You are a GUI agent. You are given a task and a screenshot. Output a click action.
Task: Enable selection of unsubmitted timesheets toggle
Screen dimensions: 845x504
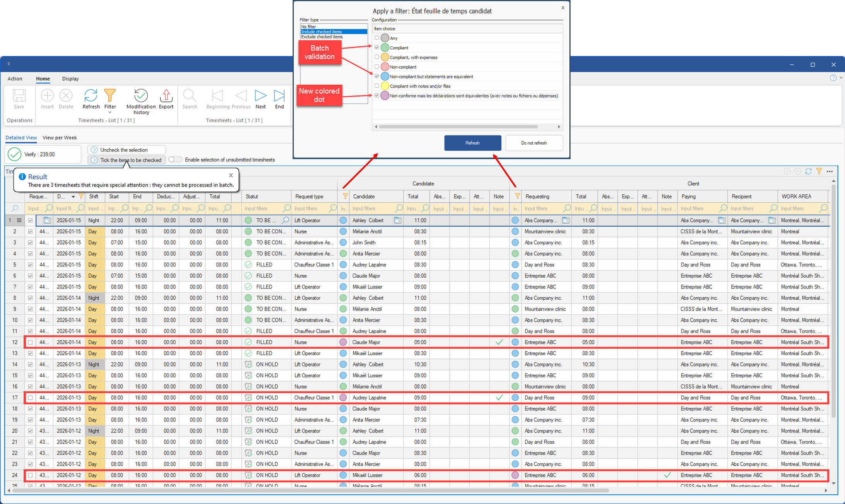tap(175, 160)
